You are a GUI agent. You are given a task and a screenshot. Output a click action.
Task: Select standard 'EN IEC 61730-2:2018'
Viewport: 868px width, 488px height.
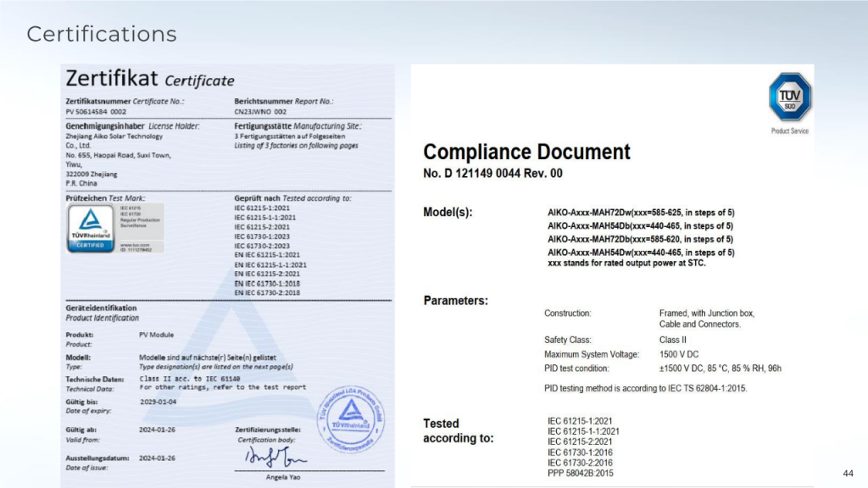coord(267,293)
